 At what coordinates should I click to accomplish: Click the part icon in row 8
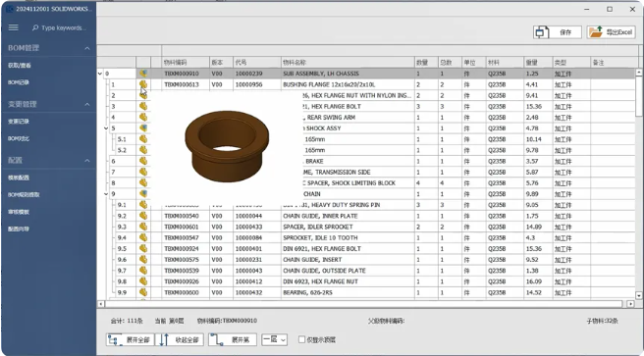click(x=143, y=183)
